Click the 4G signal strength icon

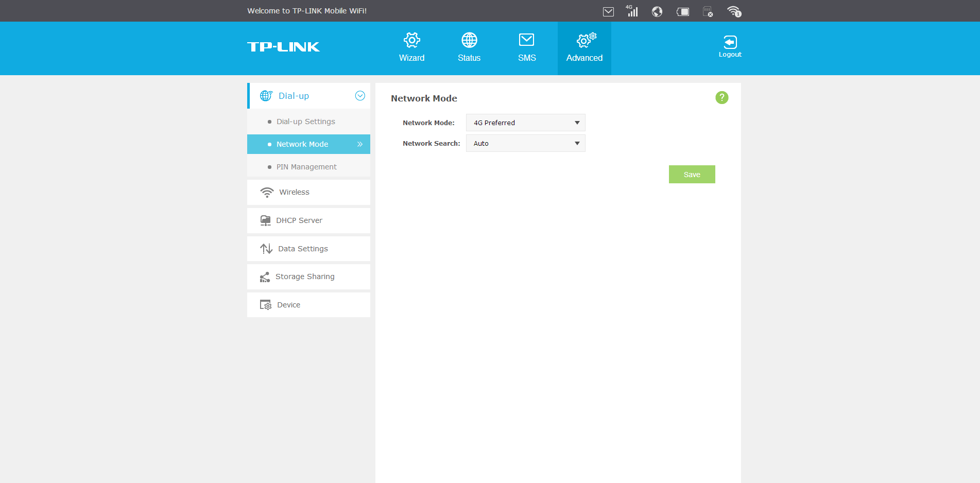click(x=632, y=11)
